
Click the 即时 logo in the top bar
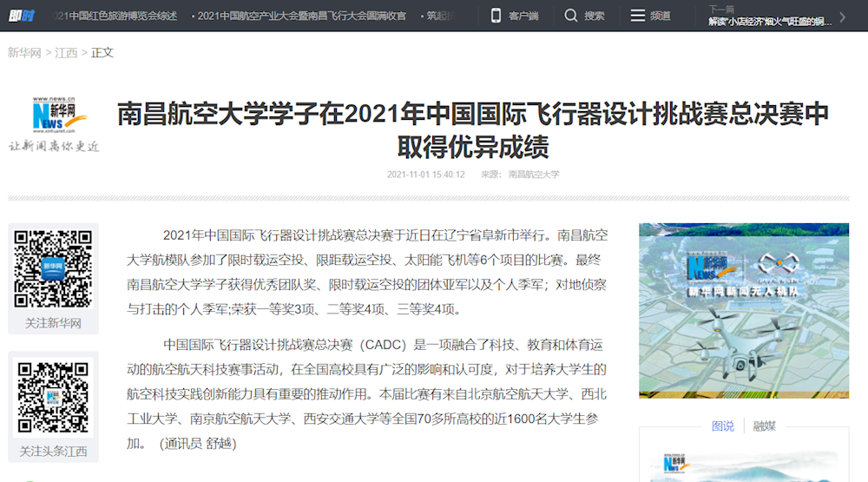tap(21, 16)
